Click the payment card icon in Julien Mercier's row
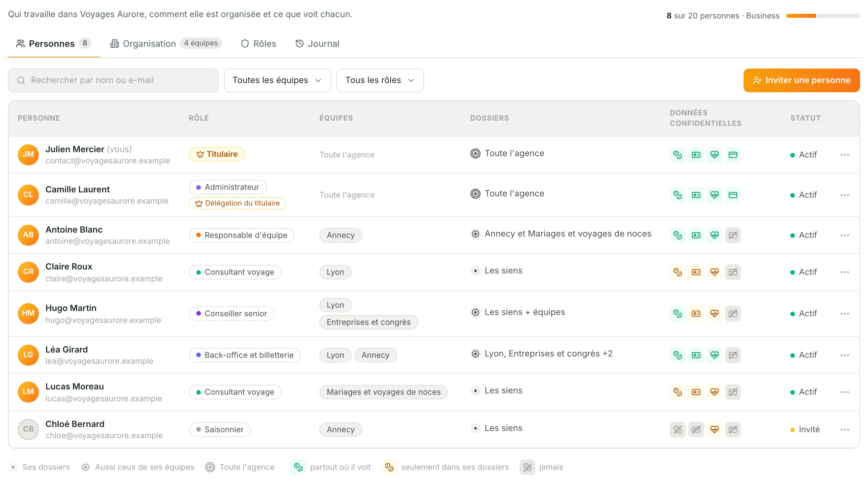Image resolution: width=868 pixels, height=483 pixels. coord(733,155)
